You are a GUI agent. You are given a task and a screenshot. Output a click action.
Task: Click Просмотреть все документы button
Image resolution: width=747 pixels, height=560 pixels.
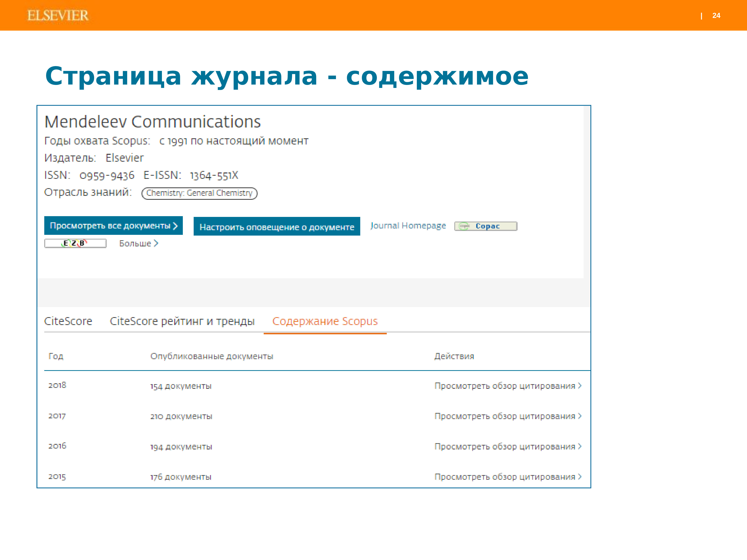113,225
